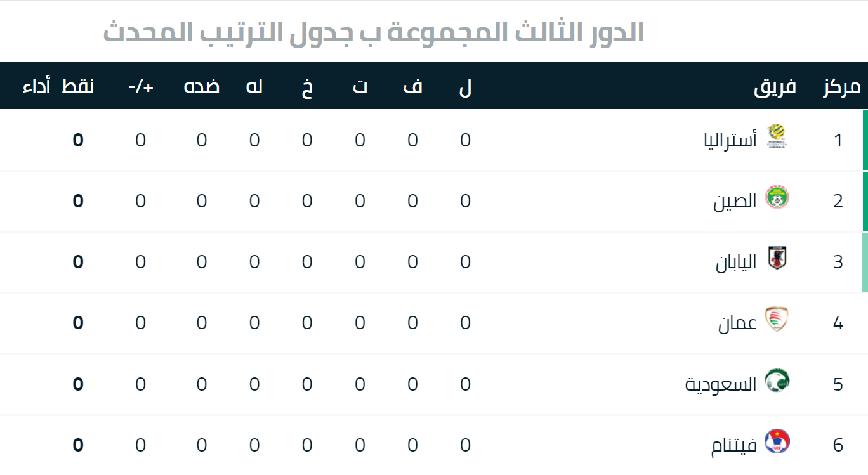Image resolution: width=868 pixels, height=475 pixels.
Task: Click the نقط column header
Action: click(78, 86)
